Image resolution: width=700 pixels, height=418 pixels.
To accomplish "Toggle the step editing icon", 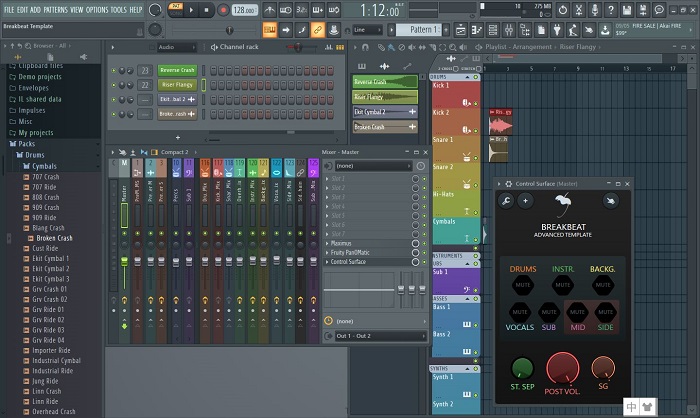I will click(x=302, y=30).
